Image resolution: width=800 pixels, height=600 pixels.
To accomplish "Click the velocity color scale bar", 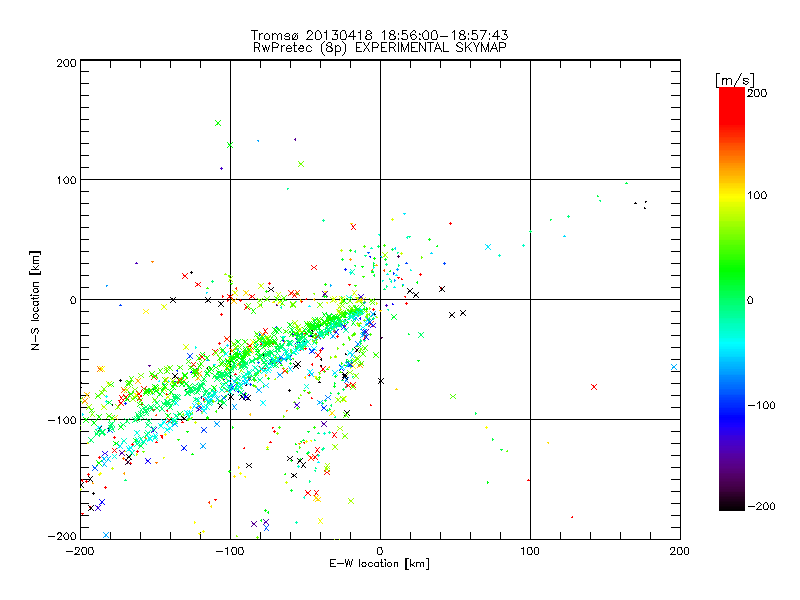I will 732,299.
